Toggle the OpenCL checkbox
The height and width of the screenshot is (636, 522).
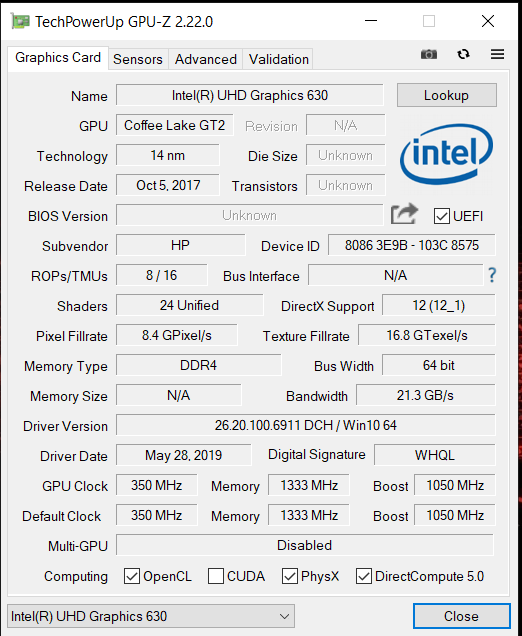point(132,576)
